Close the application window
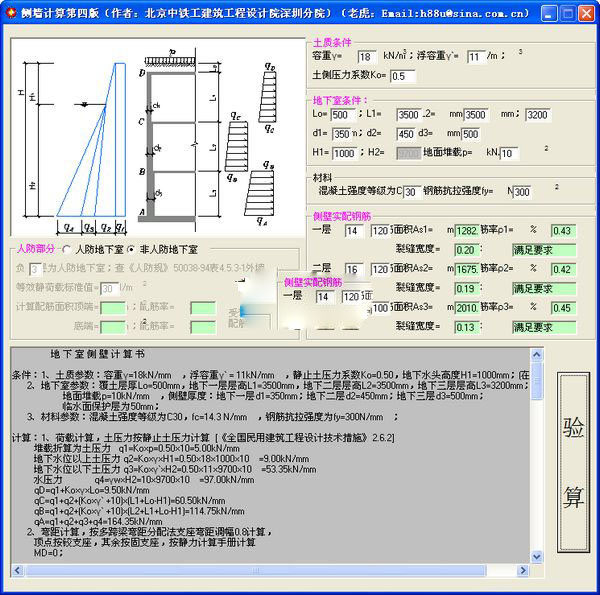This screenshot has width=600, height=595. (x=585, y=13)
